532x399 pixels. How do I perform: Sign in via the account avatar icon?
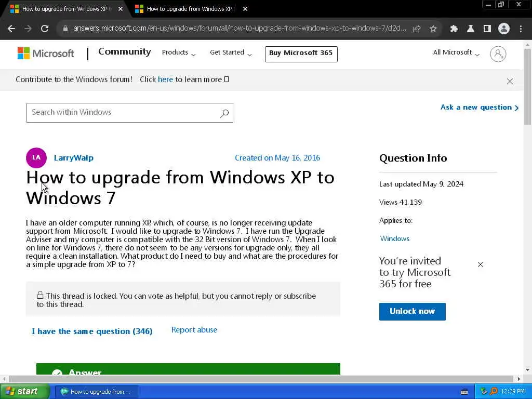tap(498, 54)
